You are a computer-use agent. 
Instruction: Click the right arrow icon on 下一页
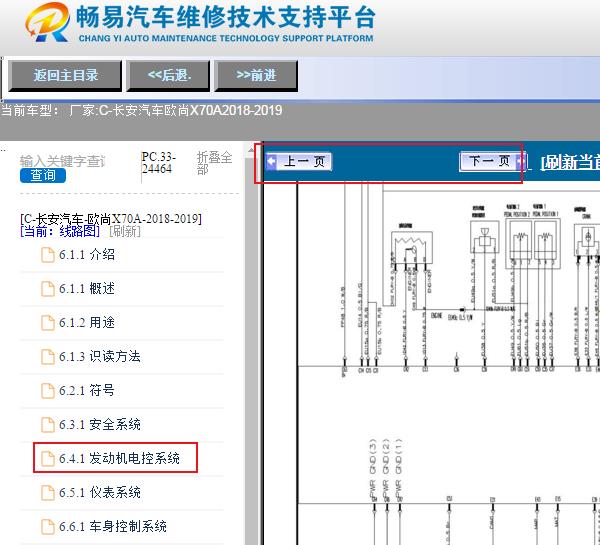point(520,162)
